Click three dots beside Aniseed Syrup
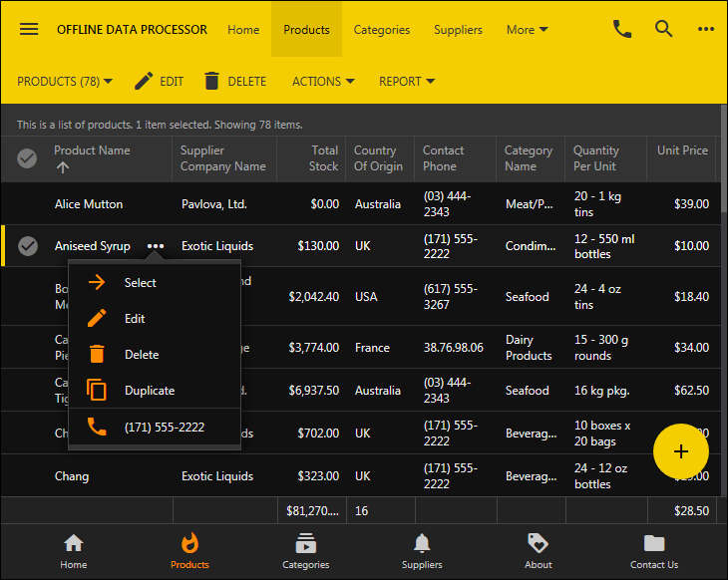Viewport: 728px width, 580px height. pyautogui.click(x=156, y=246)
